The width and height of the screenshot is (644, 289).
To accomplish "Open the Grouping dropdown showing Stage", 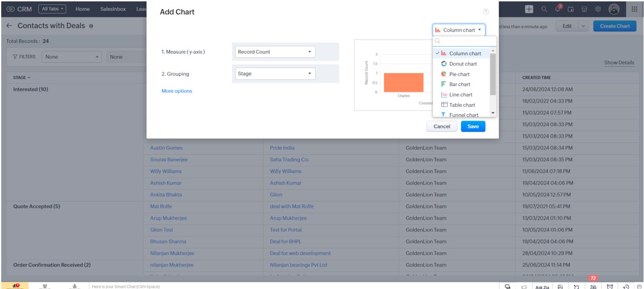I will pos(275,73).
